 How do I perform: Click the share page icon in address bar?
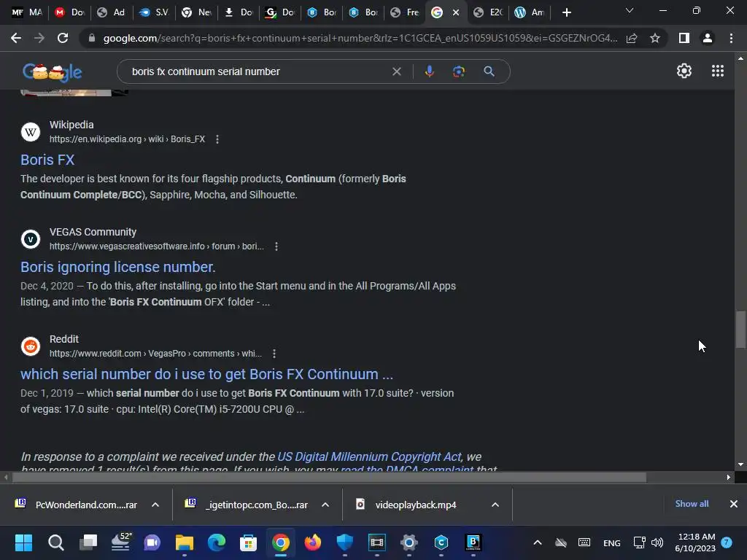tap(632, 38)
